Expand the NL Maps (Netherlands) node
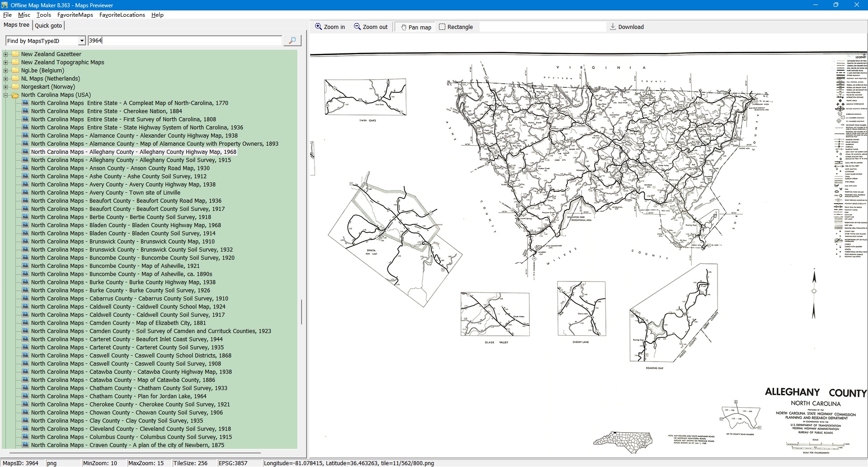The width and height of the screenshot is (868, 467). pos(6,79)
